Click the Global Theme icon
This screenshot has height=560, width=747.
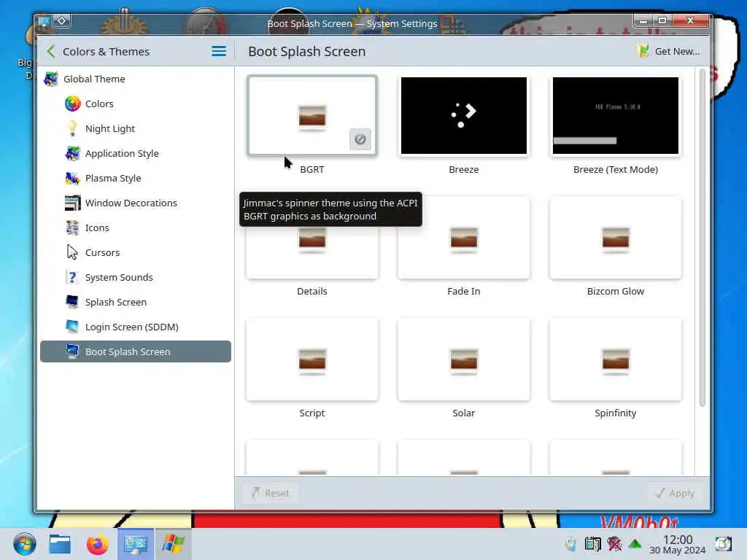coord(51,79)
